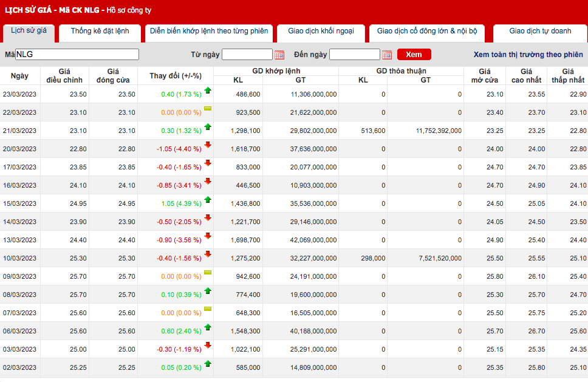Focus the Từ ngày date input field
This screenshot has height=382, width=588.
point(247,55)
